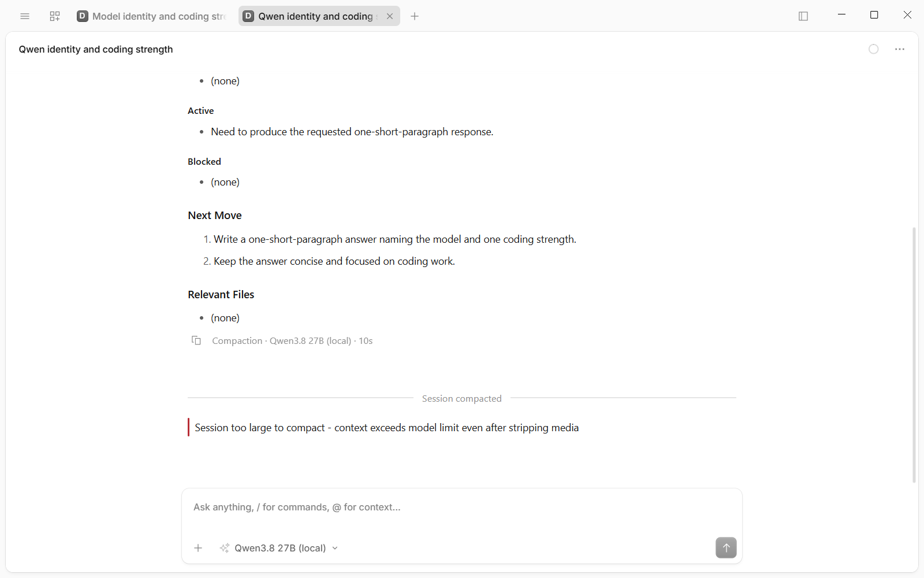This screenshot has height=578, width=924.
Task: Click 'Need to produce the requested' bullet
Action: click(x=352, y=132)
